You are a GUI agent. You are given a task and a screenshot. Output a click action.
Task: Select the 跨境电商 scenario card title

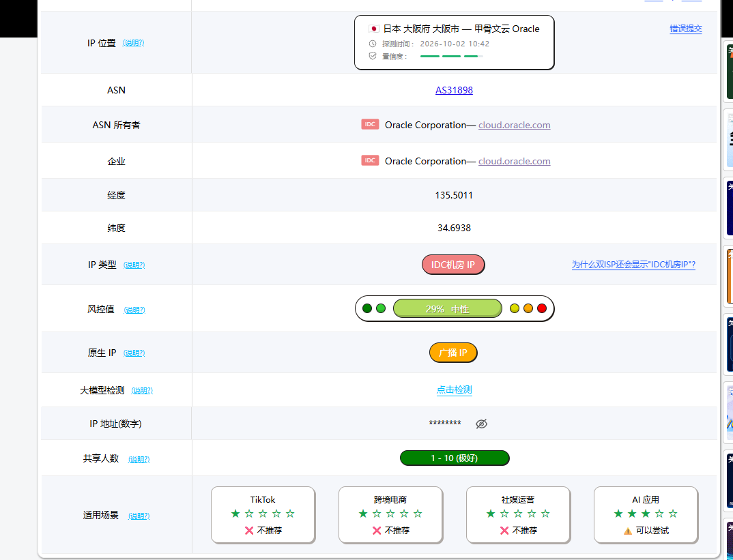coord(390,500)
